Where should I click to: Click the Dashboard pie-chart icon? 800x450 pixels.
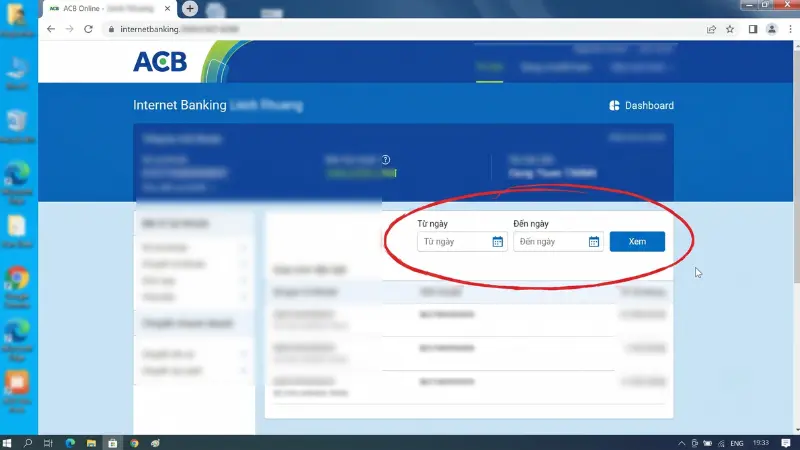click(614, 106)
